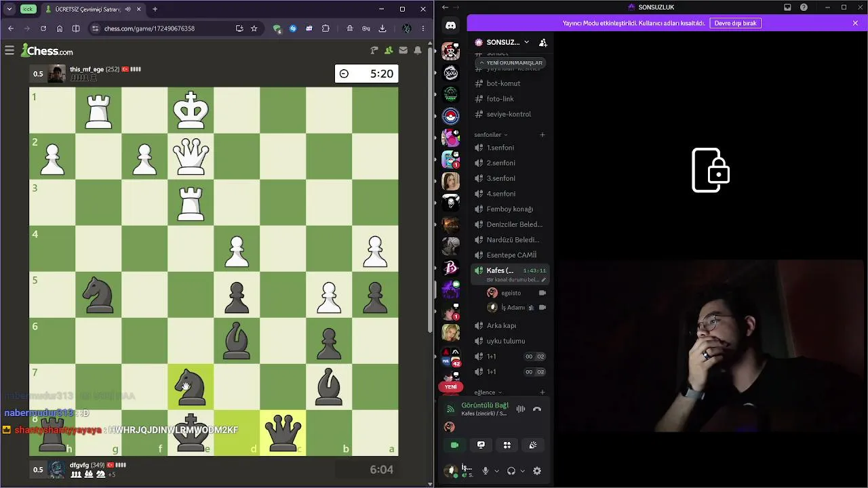This screenshot has height=488, width=868.
Task: Start a Discord activity
Action: click(507, 445)
